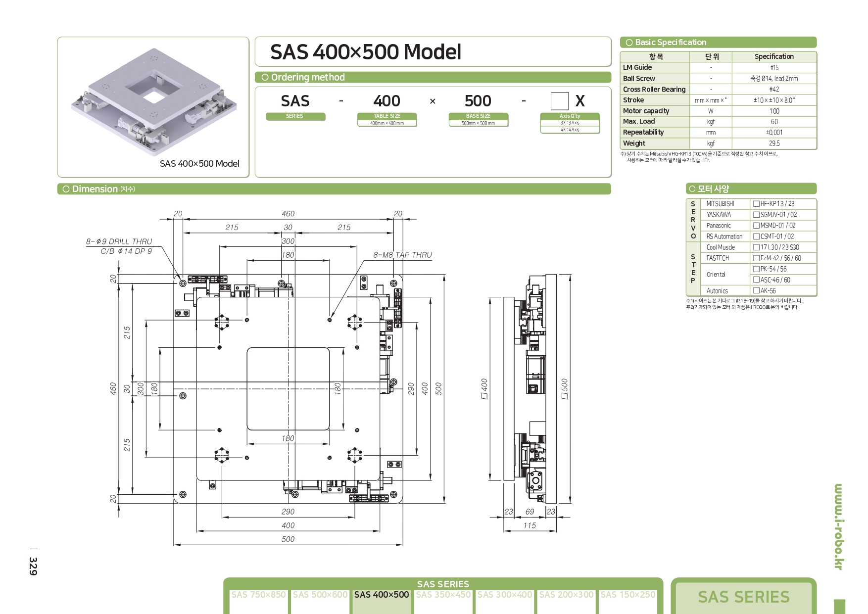
Task: Click the RS Automation brand cell
Action: [x=724, y=236]
